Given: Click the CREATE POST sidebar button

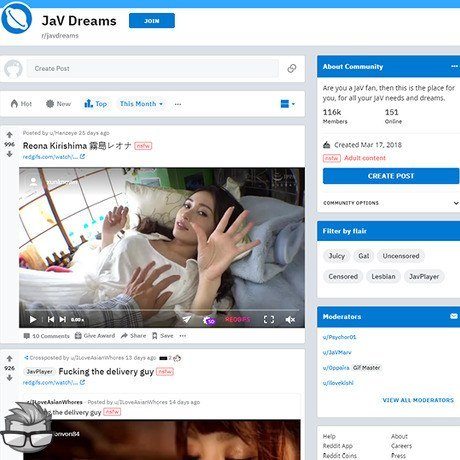Looking at the screenshot, I should [x=391, y=176].
